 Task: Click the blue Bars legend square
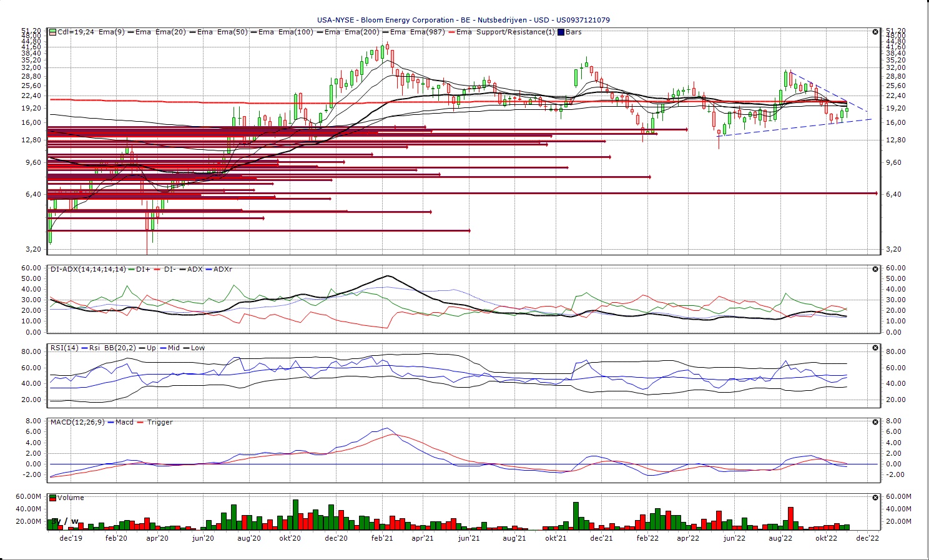[x=561, y=32]
